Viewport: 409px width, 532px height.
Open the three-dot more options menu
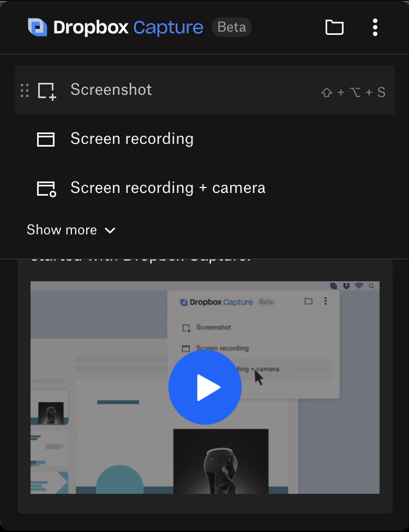click(x=375, y=27)
